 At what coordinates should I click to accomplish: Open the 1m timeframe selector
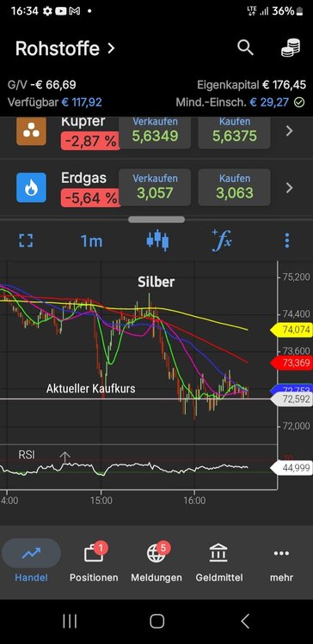pos(91,241)
